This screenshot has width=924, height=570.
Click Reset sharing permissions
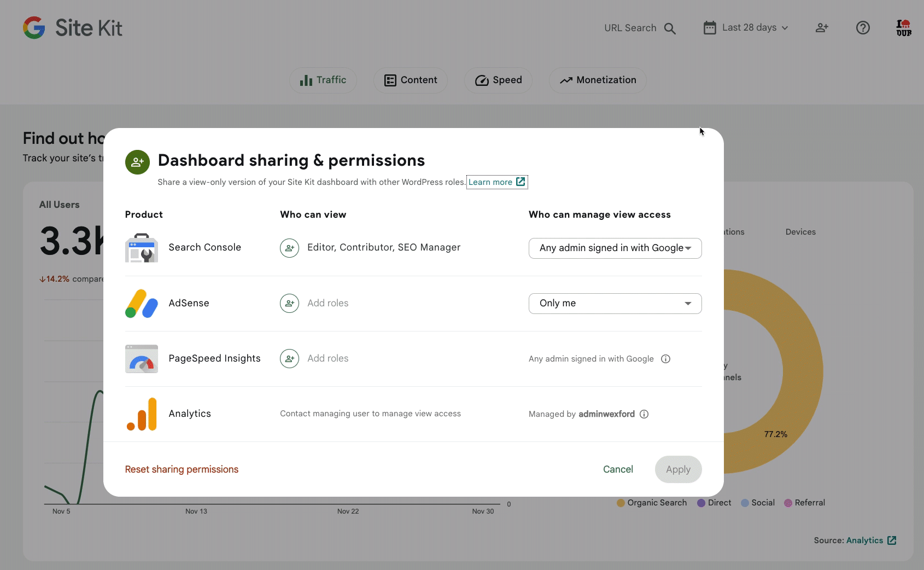pos(182,469)
